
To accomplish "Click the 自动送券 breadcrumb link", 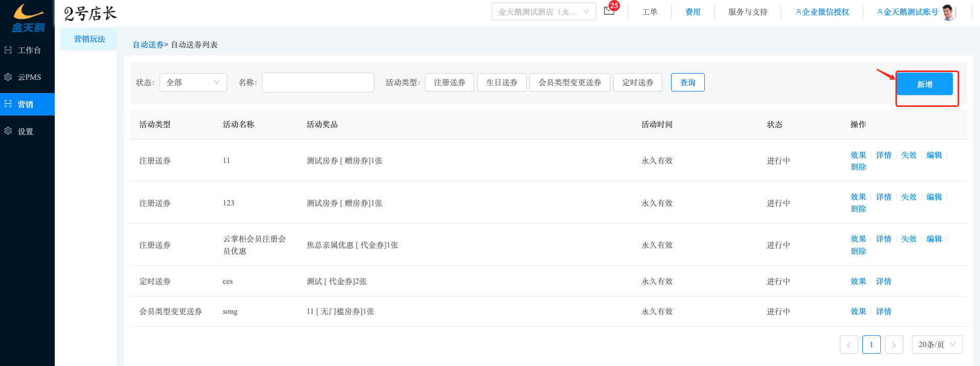I will click(148, 44).
